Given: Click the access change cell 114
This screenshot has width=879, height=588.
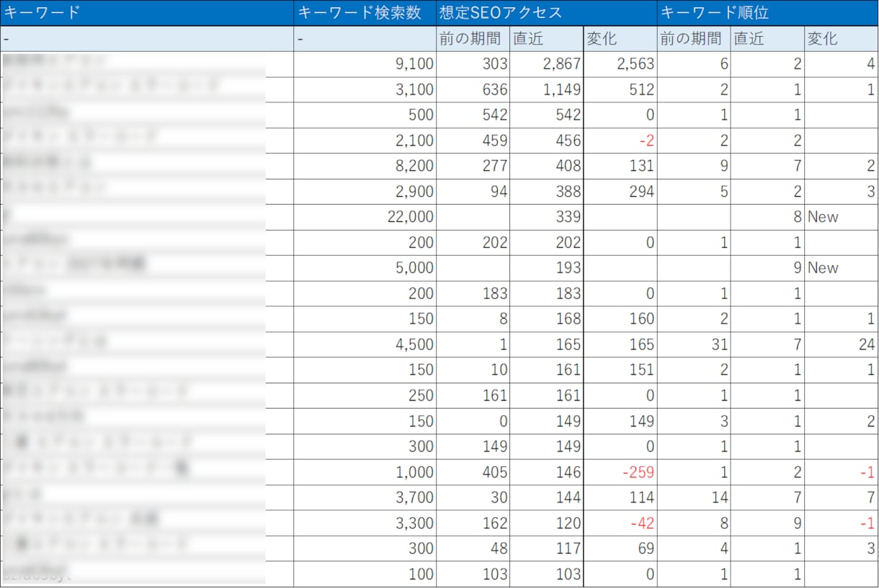Looking at the screenshot, I should [x=620, y=497].
